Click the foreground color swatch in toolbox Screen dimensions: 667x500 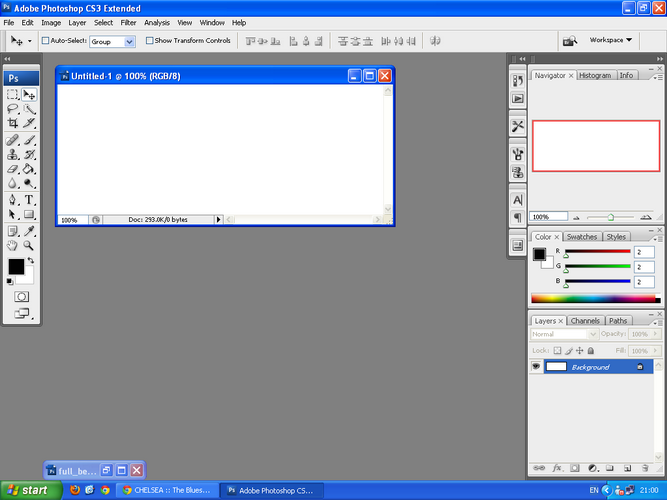tap(16, 267)
